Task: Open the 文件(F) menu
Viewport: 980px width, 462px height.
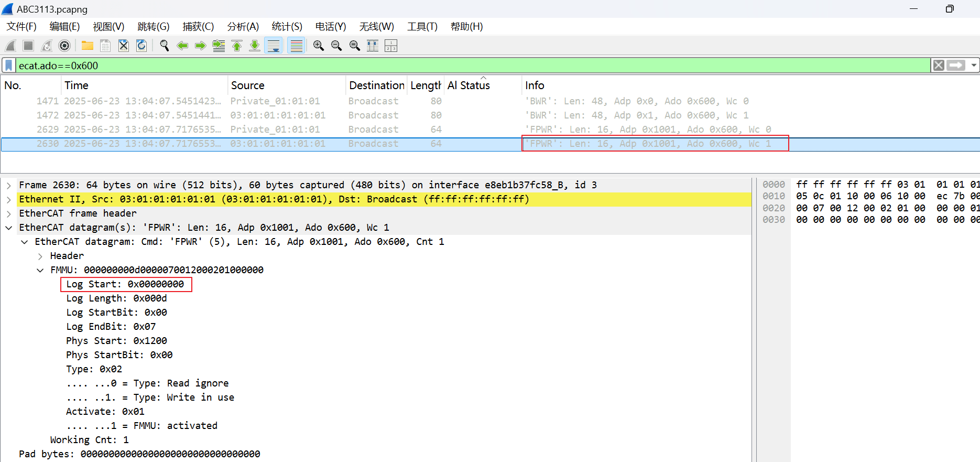Action: click(21, 27)
